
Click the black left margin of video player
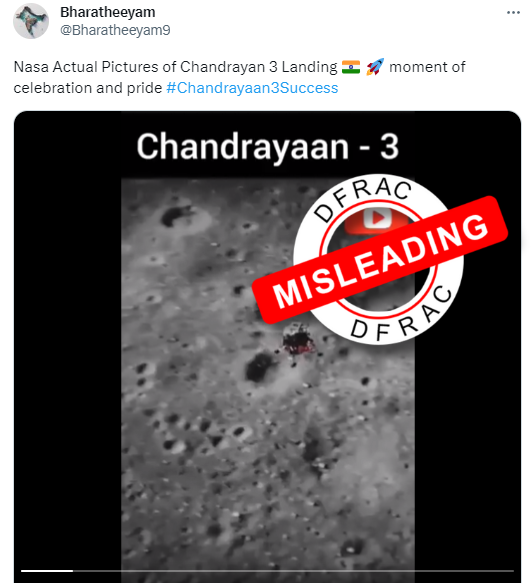tap(68, 372)
